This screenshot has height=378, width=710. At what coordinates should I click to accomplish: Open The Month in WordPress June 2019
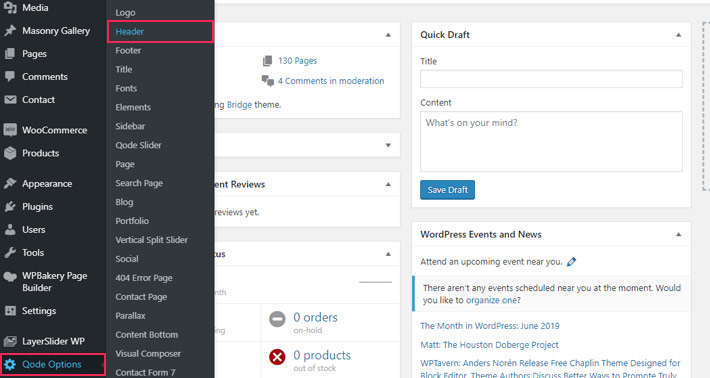coord(489,326)
